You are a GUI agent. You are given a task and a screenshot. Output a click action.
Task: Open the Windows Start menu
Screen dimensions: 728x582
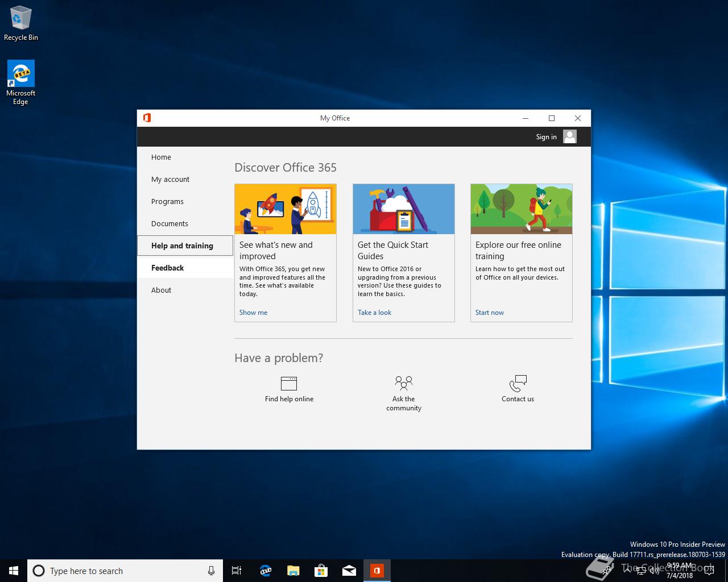14,571
